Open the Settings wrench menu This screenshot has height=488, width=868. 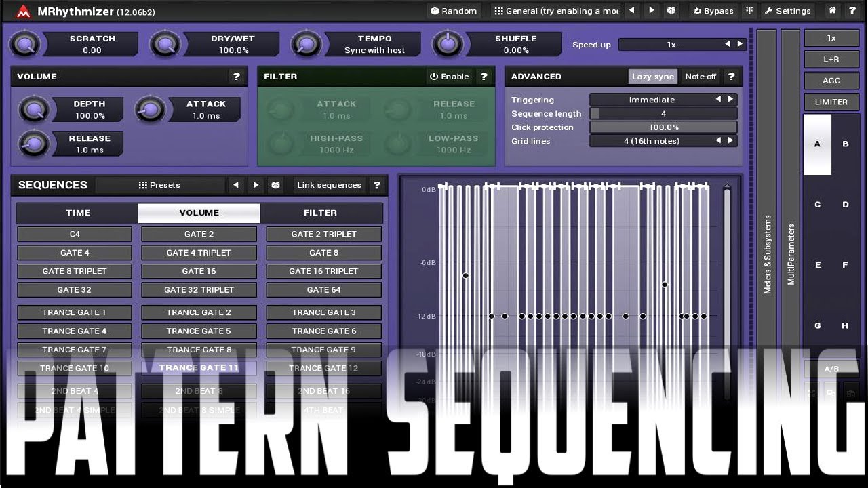pos(787,11)
